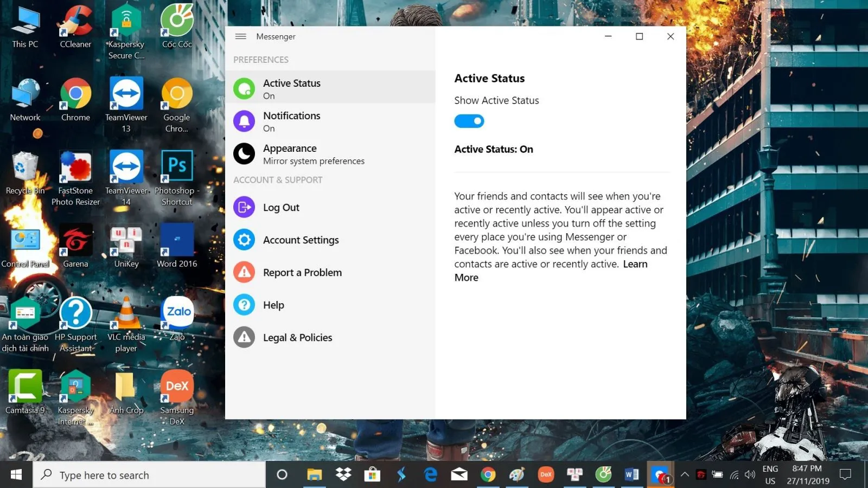
Task: Open Appearance preferences
Action: coord(330,153)
